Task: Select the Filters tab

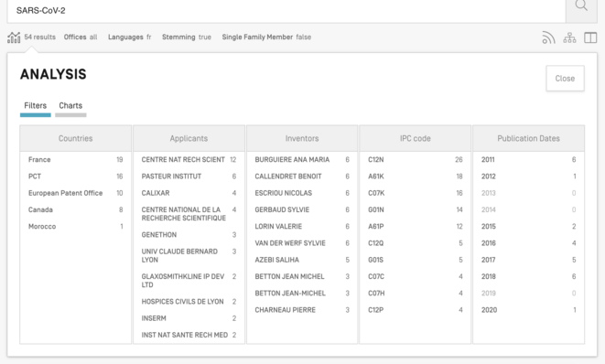Action: 35,106
